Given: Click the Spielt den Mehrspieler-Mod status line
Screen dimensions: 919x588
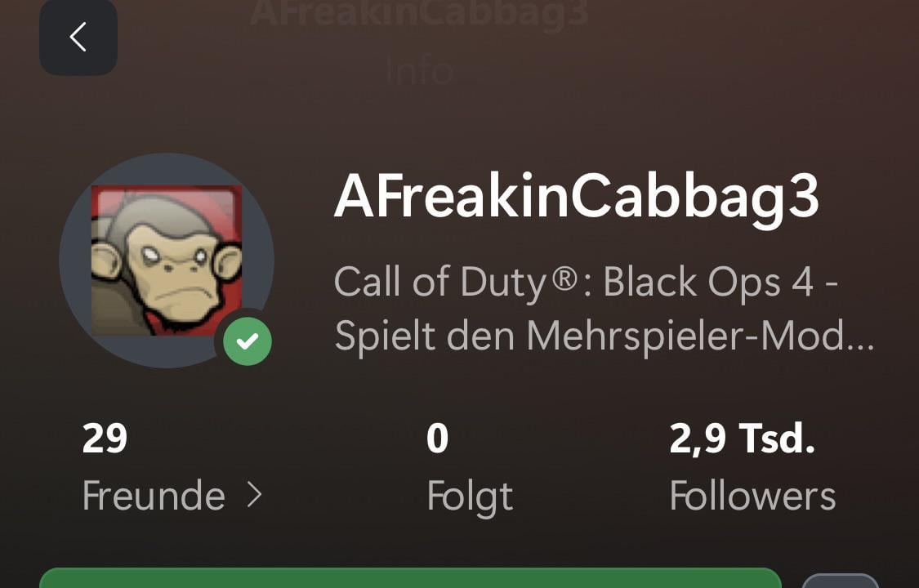Looking at the screenshot, I should coord(604,336).
